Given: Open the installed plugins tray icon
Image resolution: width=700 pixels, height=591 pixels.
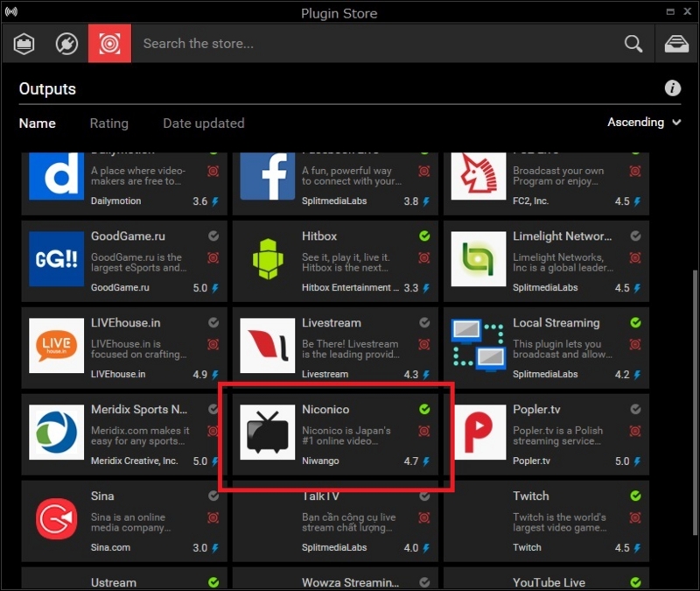Looking at the screenshot, I should point(676,44).
